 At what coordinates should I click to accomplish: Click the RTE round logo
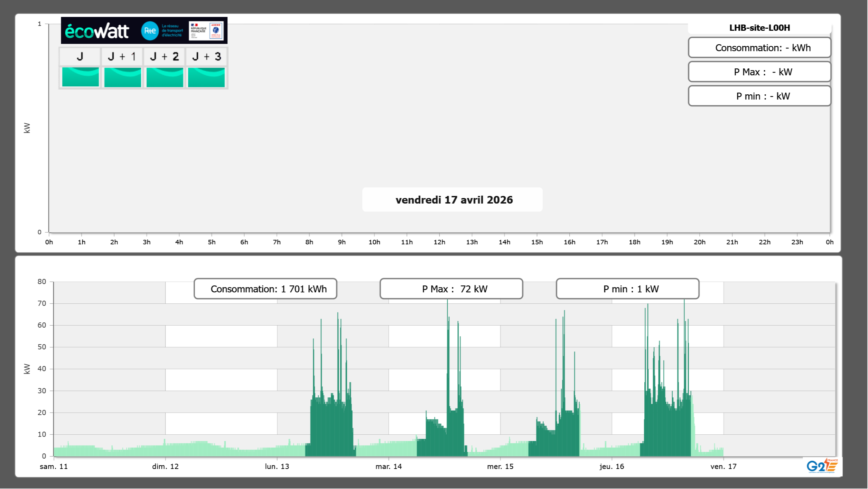tap(150, 31)
